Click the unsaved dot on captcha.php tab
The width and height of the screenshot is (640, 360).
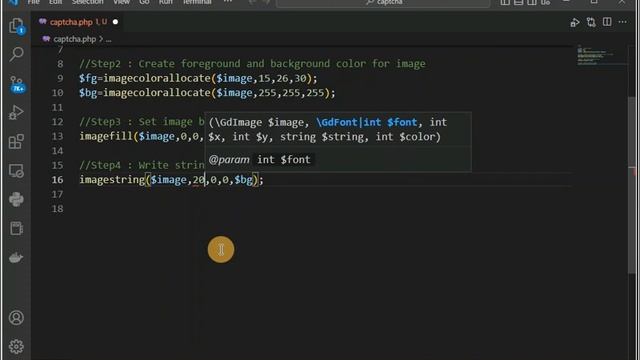[x=116, y=22]
